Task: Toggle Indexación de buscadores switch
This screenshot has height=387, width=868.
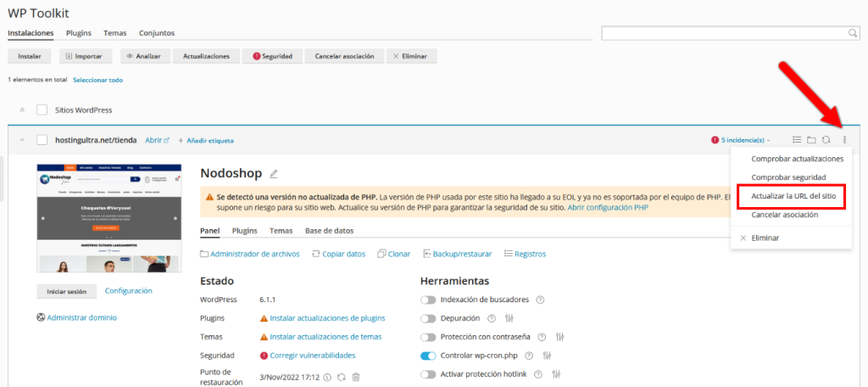Action: coord(428,300)
